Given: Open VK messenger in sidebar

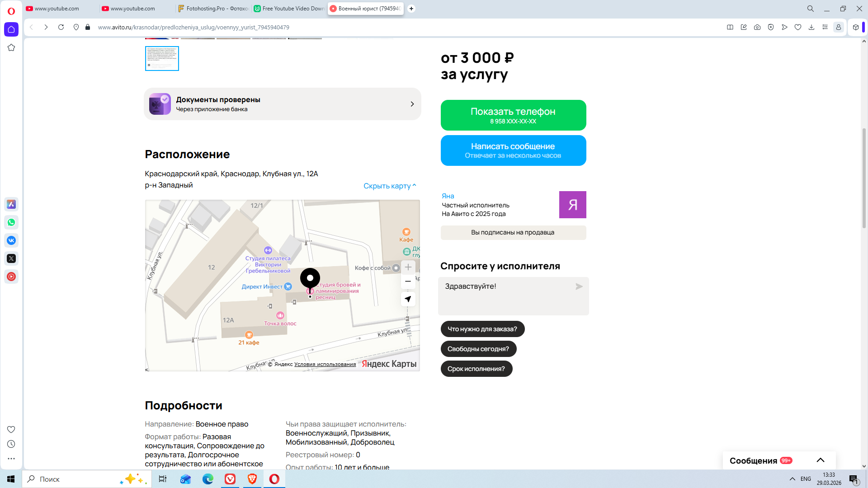Looking at the screenshot, I should pos(11,240).
